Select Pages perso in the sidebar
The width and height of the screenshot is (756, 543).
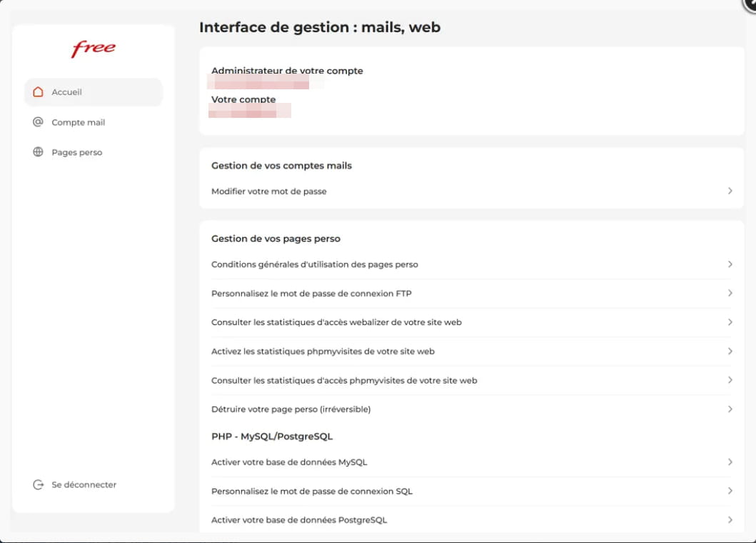(76, 152)
